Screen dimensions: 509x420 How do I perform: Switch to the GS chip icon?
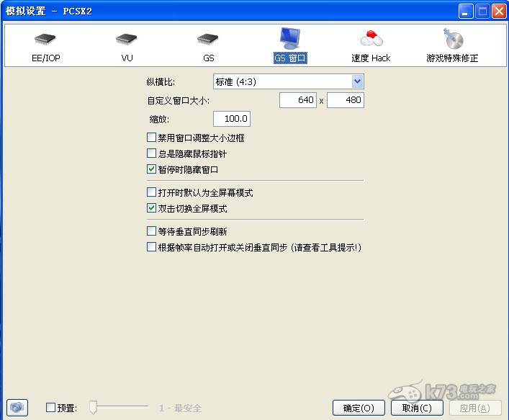pyautogui.click(x=208, y=40)
